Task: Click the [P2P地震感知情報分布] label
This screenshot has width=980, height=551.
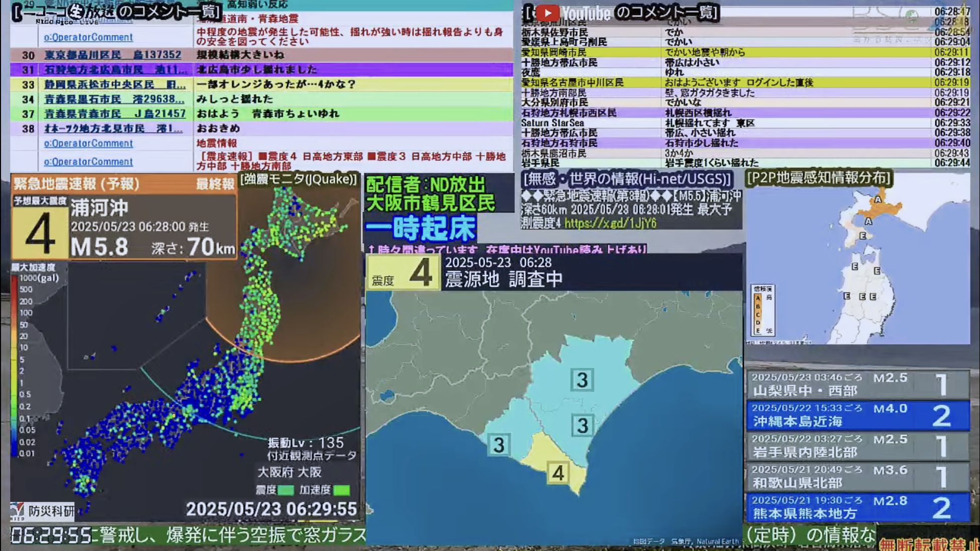Action: click(819, 177)
